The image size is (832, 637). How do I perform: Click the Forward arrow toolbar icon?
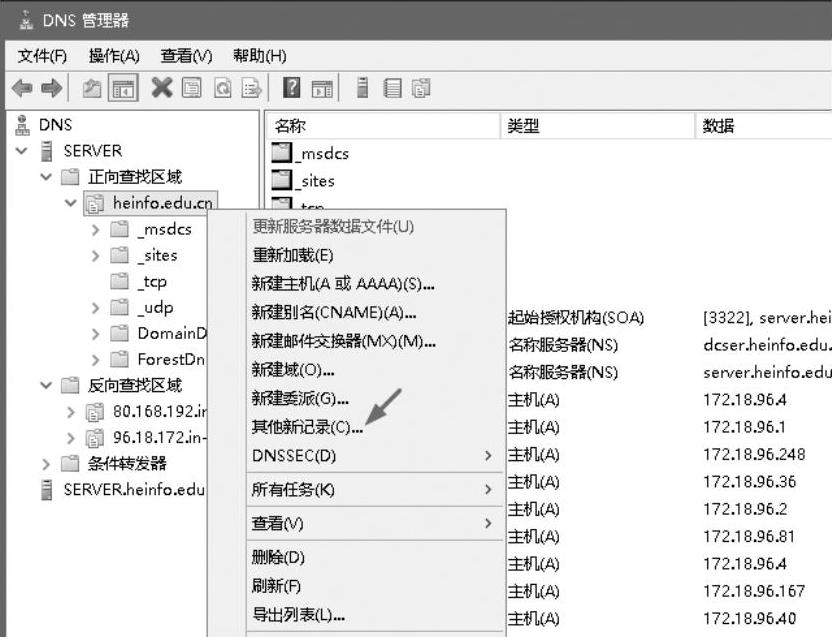pyautogui.click(x=51, y=88)
